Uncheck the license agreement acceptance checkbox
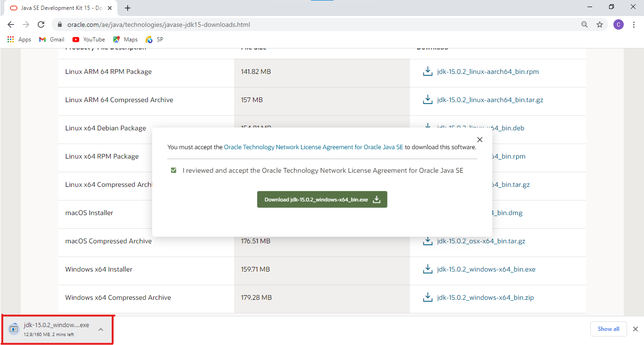644x345 pixels. pos(174,170)
